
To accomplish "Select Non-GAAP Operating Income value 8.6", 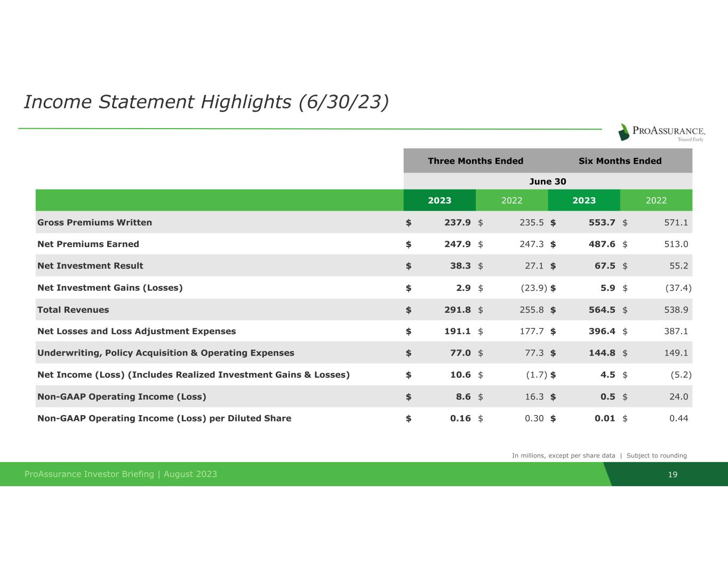I will coord(463,397).
